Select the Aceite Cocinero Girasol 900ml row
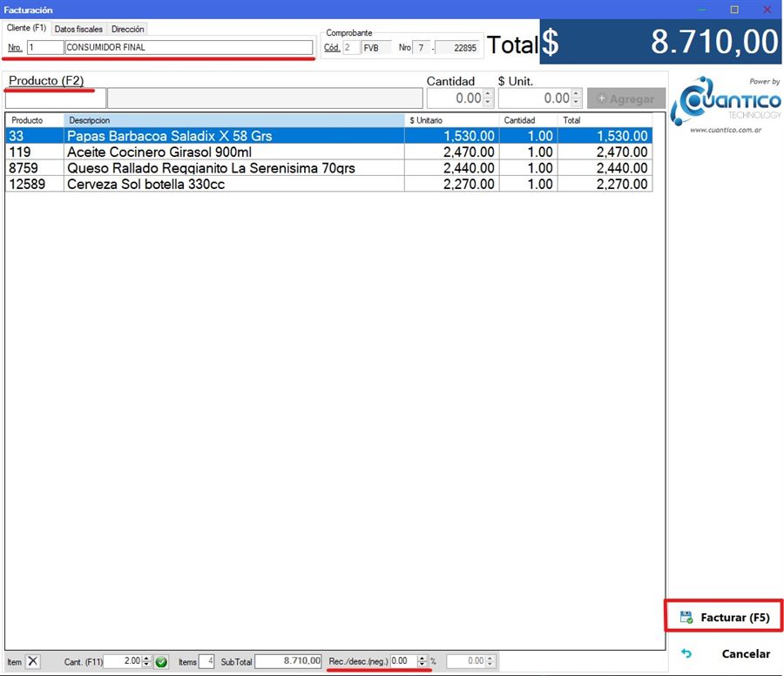Image resolution: width=784 pixels, height=676 pixels. (329, 152)
